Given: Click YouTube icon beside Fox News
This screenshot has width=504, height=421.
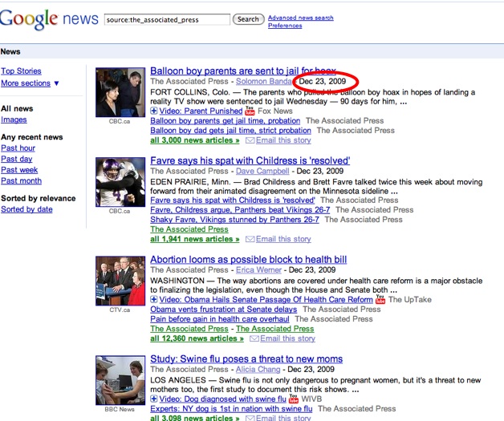Looking at the screenshot, I should coord(250,111).
